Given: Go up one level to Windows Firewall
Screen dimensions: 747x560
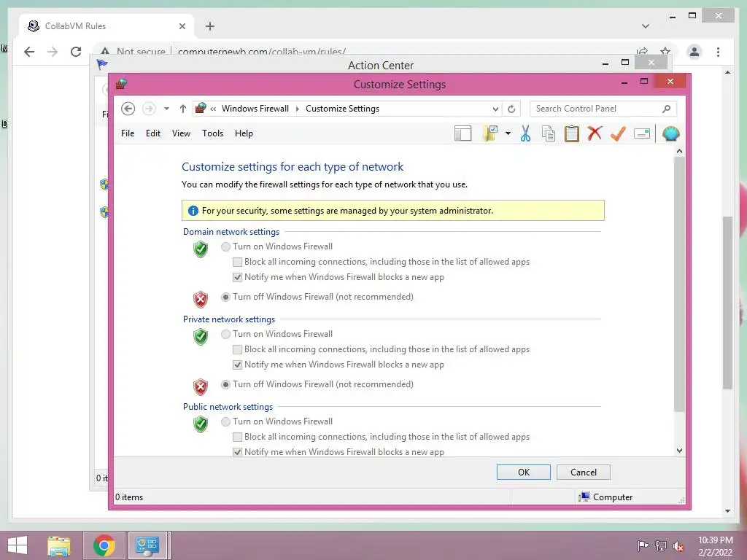Looking at the screenshot, I should click(x=183, y=109).
